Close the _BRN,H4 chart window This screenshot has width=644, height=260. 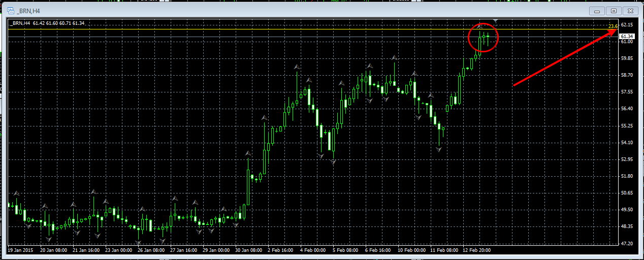(630, 11)
